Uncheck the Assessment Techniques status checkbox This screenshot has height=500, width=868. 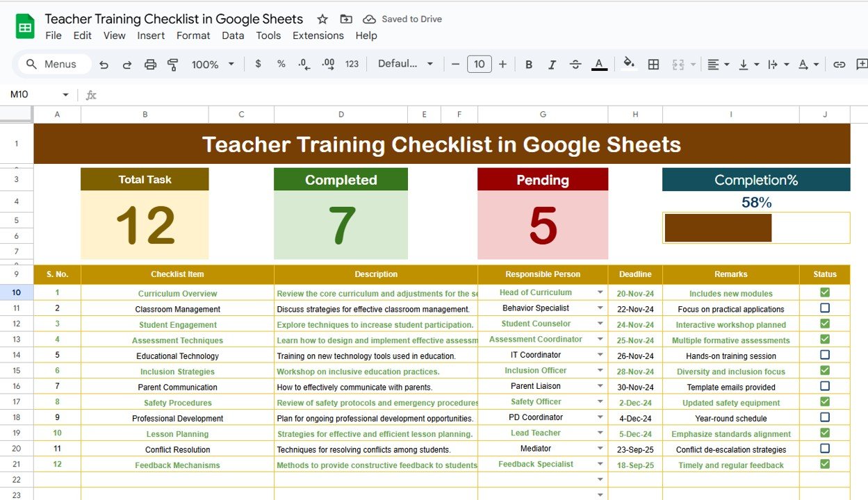pos(825,339)
